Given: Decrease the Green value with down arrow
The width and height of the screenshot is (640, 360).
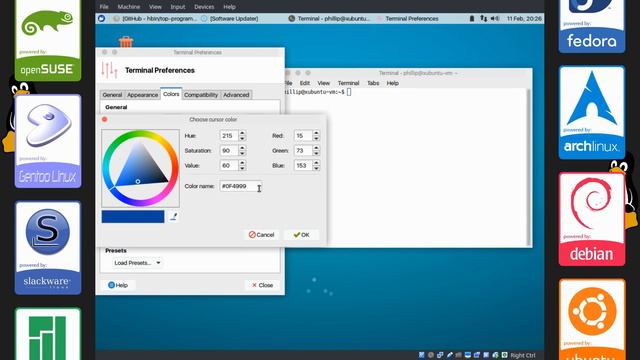Looking at the screenshot, I should point(316,153).
